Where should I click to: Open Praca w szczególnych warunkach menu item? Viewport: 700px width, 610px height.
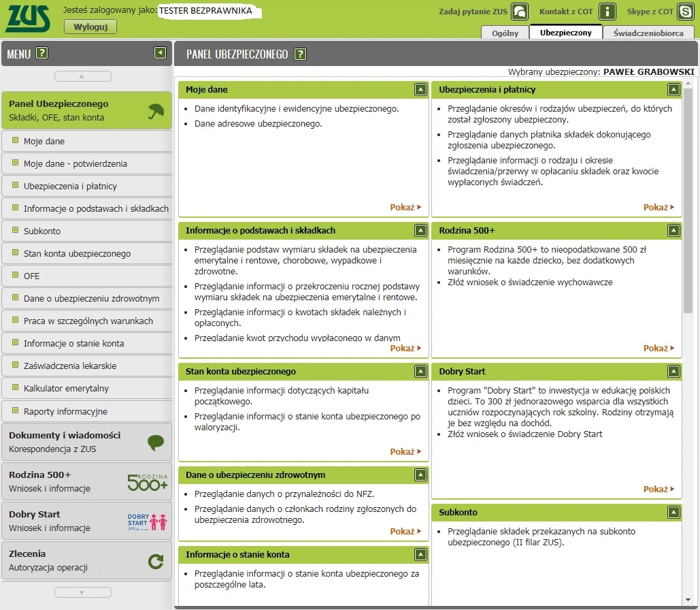click(87, 321)
